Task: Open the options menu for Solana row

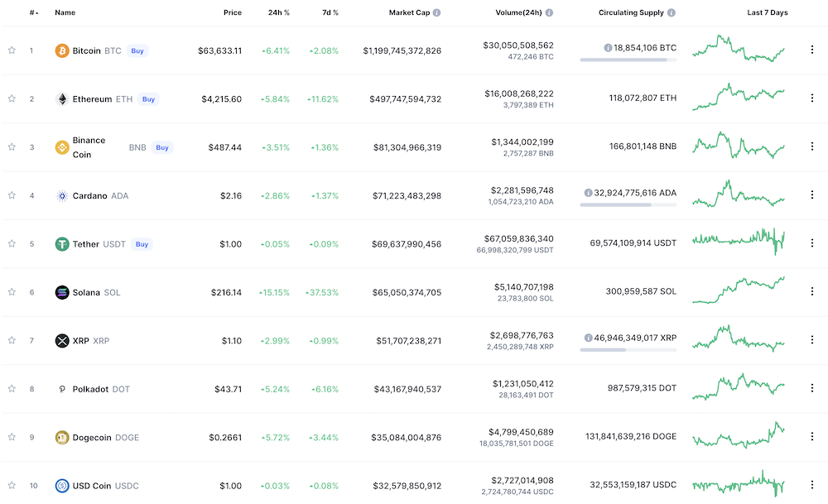Action: pyautogui.click(x=812, y=291)
